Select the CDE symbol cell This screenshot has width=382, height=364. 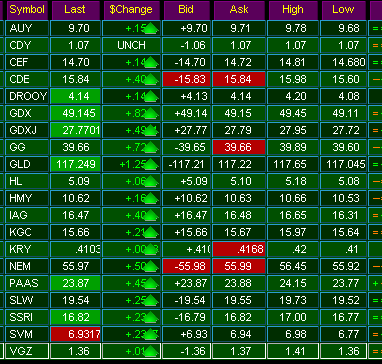pos(27,79)
